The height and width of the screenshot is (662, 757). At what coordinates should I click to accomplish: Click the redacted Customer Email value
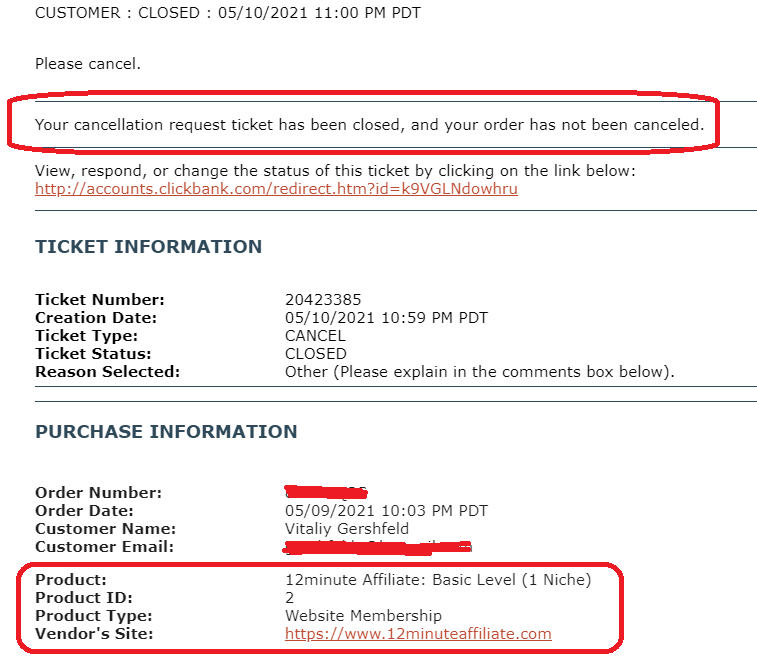tap(378, 547)
